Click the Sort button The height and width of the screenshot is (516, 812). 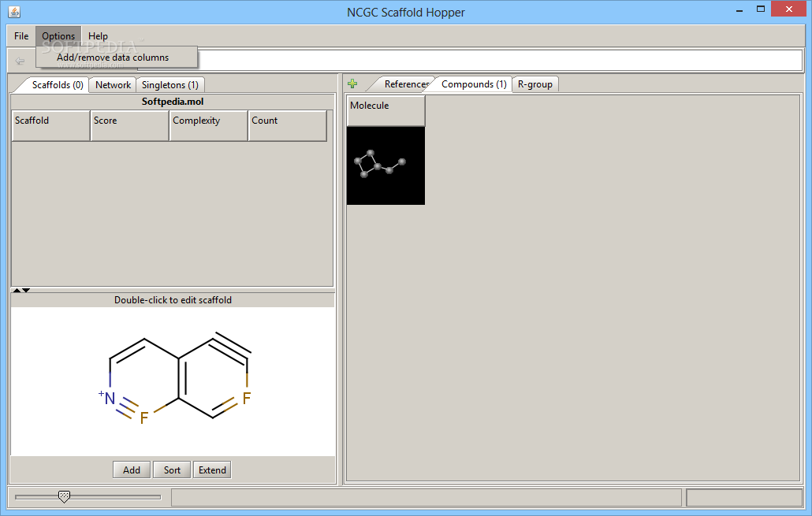(x=172, y=470)
